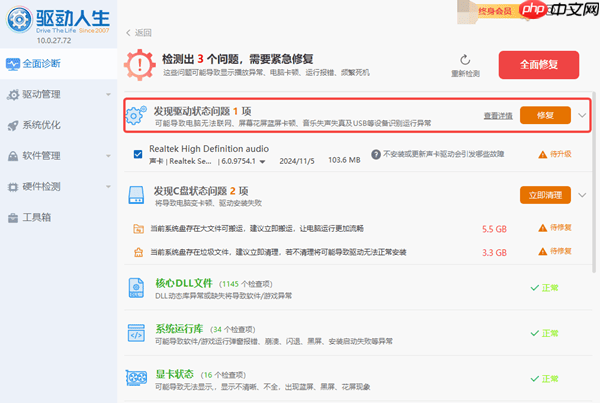Click the orange 修复 button
The width and height of the screenshot is (600, 403).
[545, 115]
